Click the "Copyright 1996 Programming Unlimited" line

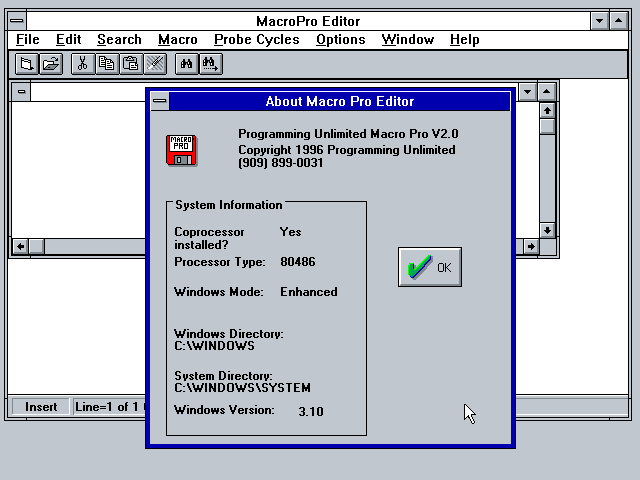coord(347,150)
